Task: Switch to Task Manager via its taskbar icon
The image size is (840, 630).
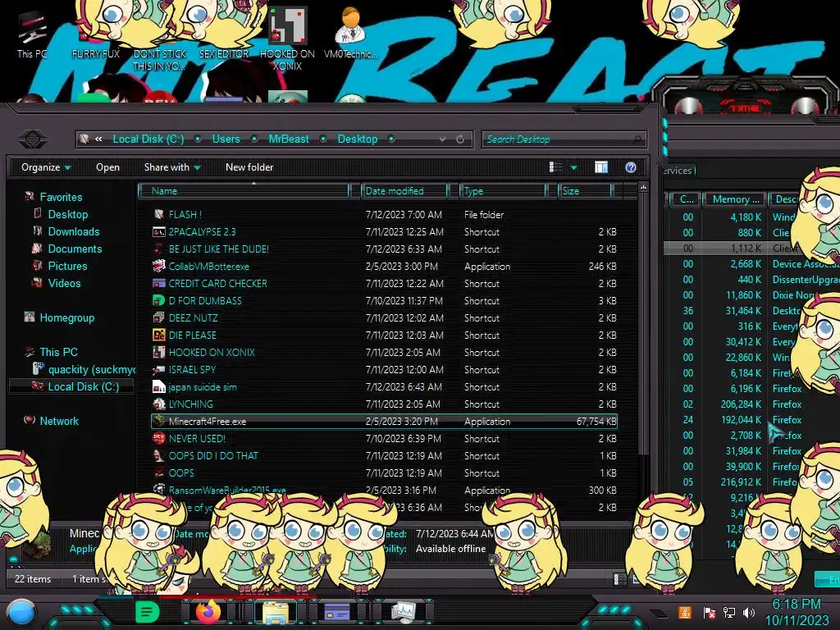Action: (405, 612)
